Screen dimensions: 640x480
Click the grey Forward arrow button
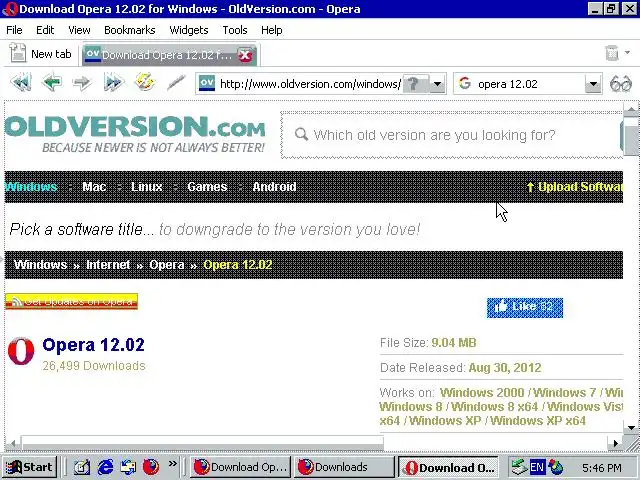pyautogui.click(x=82, y=83)
